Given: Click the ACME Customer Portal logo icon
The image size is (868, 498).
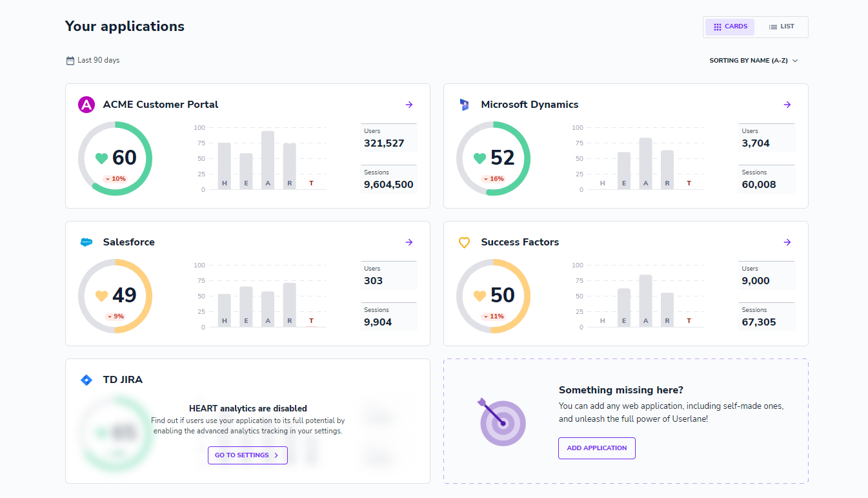Looking at the screenshot, I should (x=86, y=105).
